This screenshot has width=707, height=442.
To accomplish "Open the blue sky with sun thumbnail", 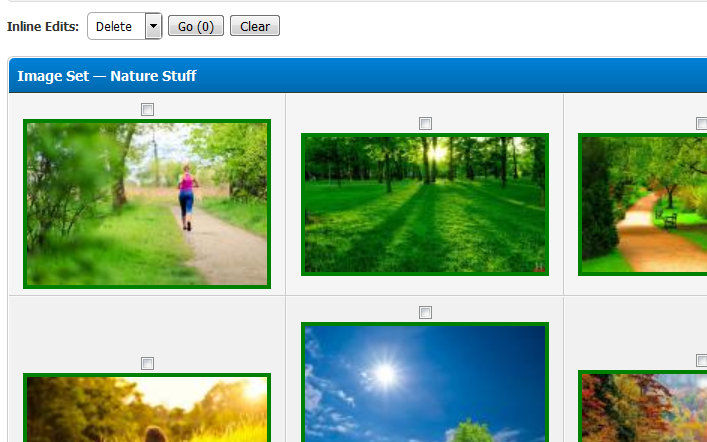I will pos(425,382).
